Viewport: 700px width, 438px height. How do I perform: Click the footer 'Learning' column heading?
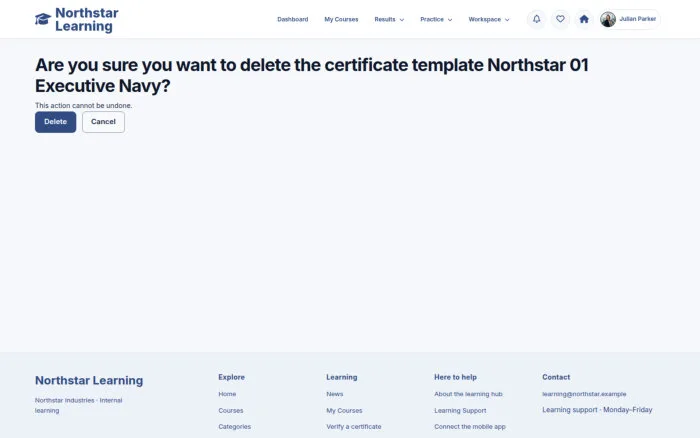342,377
